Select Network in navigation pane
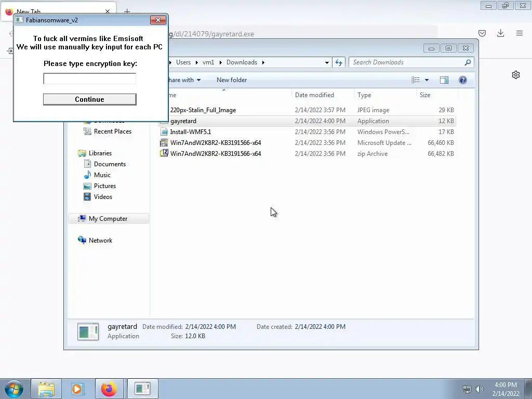 point(100,241)
